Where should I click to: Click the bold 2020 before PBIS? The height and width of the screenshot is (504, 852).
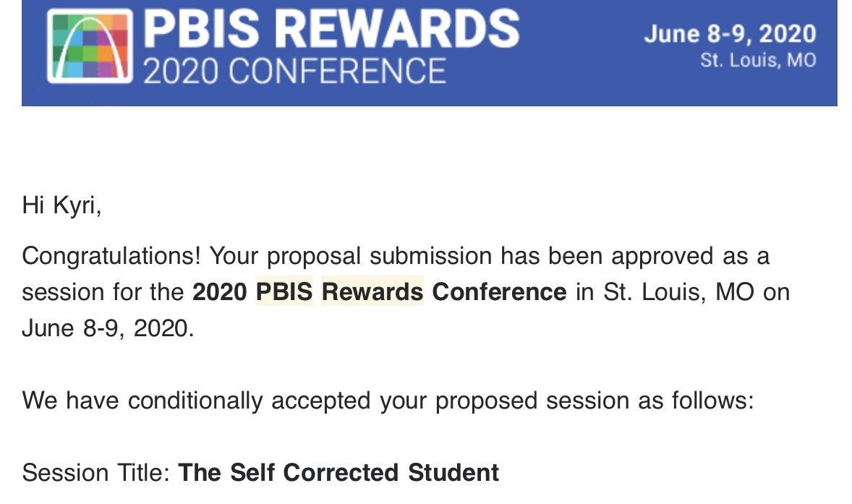(x=220, y=292)
